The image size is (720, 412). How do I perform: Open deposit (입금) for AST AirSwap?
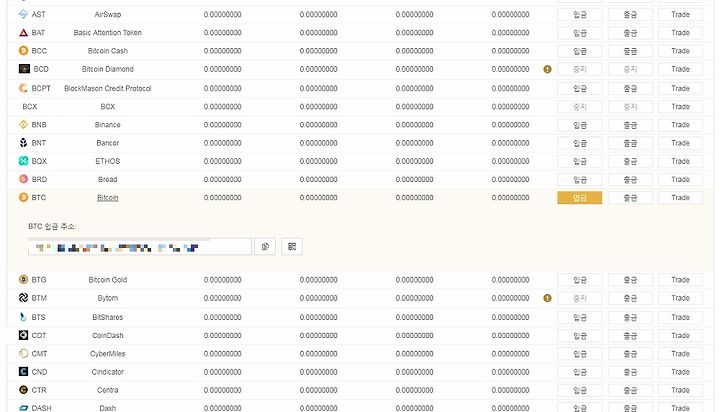point(579,15)
